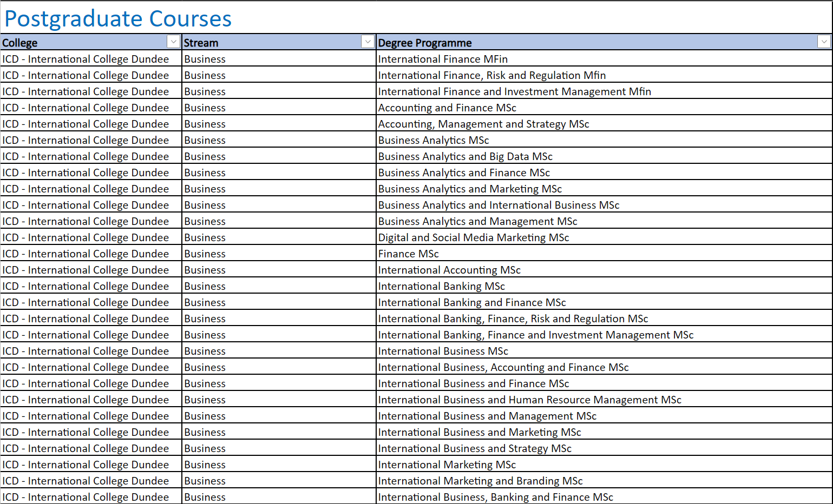Click the Degree Programme header cell
This screenshot has width=833, height=504.
604,42
